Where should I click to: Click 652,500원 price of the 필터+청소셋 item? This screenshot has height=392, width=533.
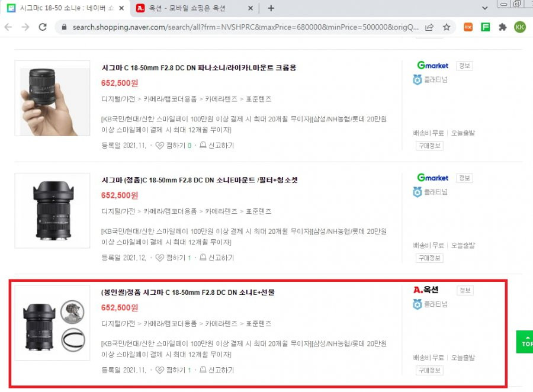(120, 195)
